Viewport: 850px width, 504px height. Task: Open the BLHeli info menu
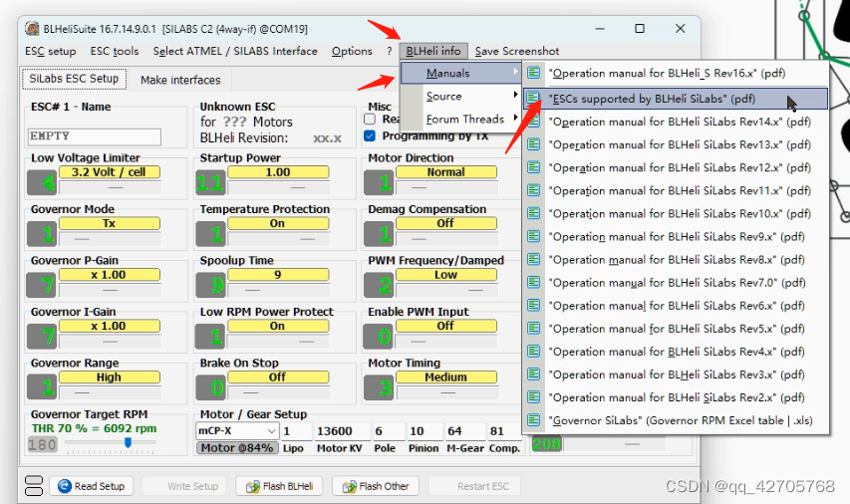tap(433, 51)
